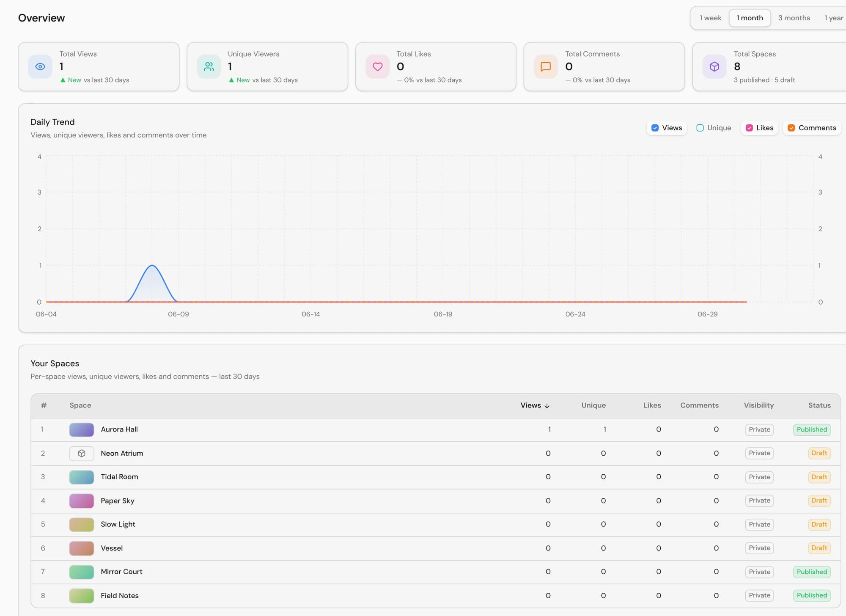
Task: Switch to the 1 year range
Action: 834,18
